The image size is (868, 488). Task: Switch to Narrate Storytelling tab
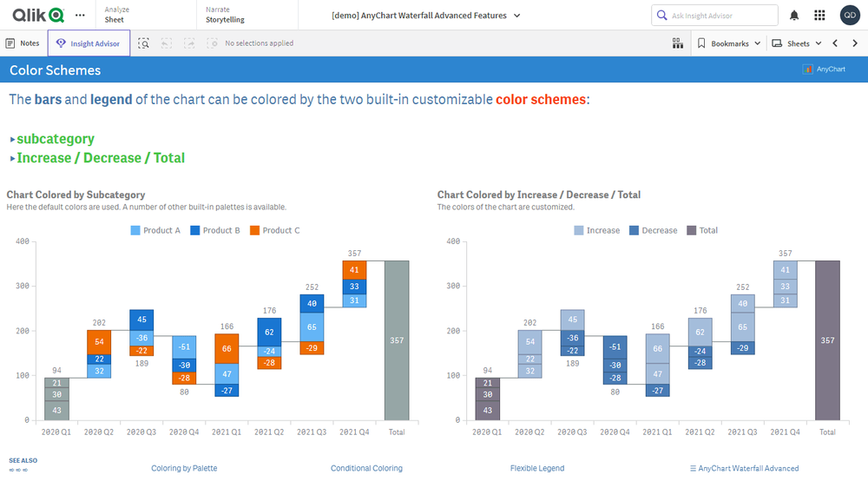coord(225,15)
